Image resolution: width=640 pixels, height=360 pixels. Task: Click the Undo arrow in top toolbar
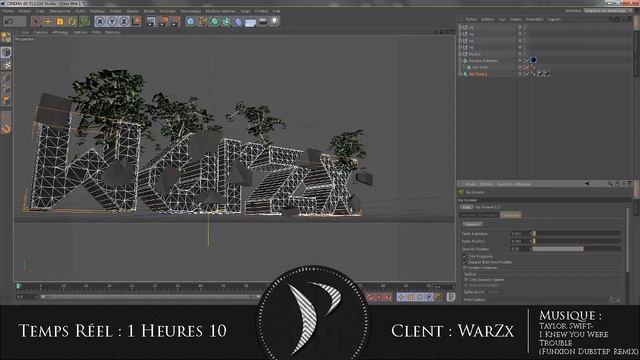coord(9,21)
